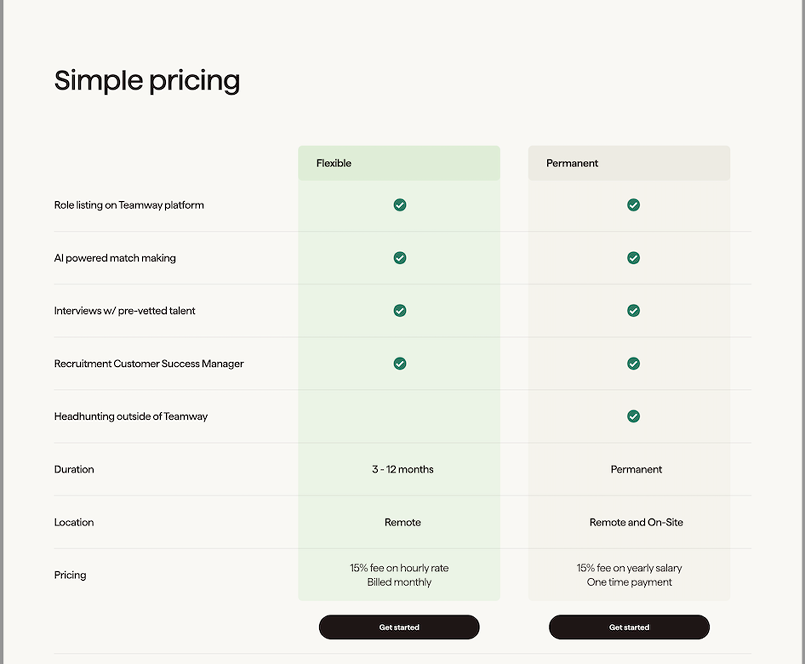The width and height of the screenshot is (805, 672).
Task: Click the 3 - 12 months duration value
Action: coord(402,469)
